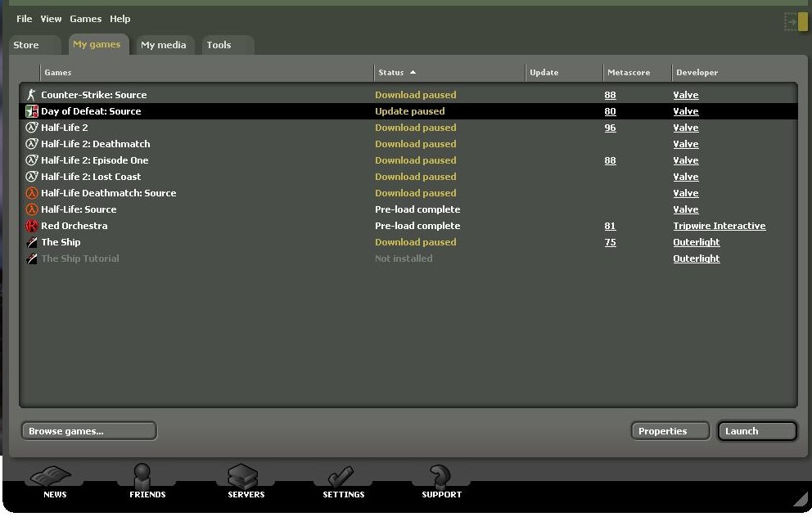Switch to the My games tab
The image size is (812, 517).
98,44
